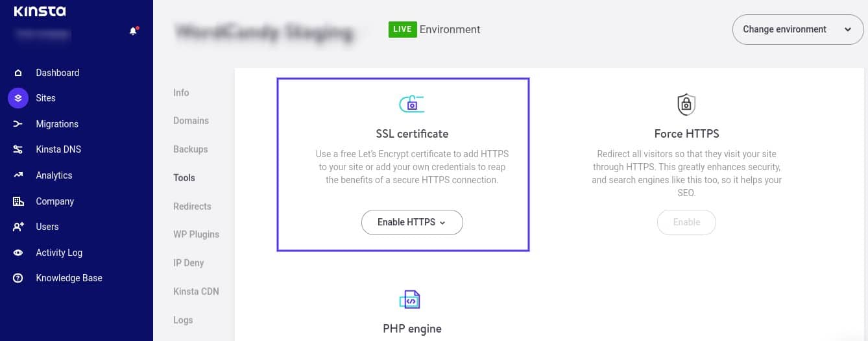This screenshot has height=341, width=868.
Task: Select the Redirects tab
Action: click(192, 207)
